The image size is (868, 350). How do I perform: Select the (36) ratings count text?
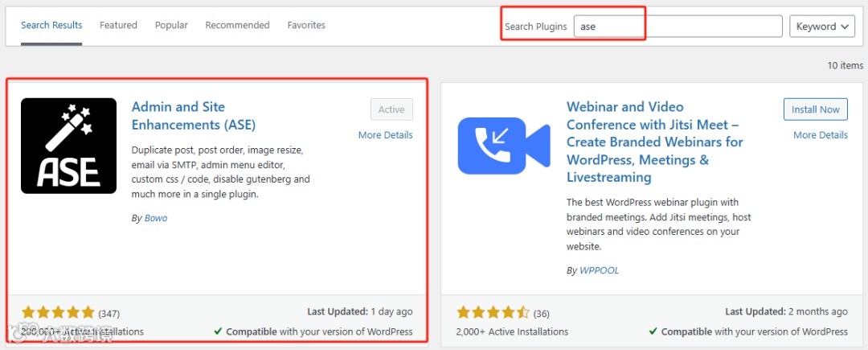point(542,314)
